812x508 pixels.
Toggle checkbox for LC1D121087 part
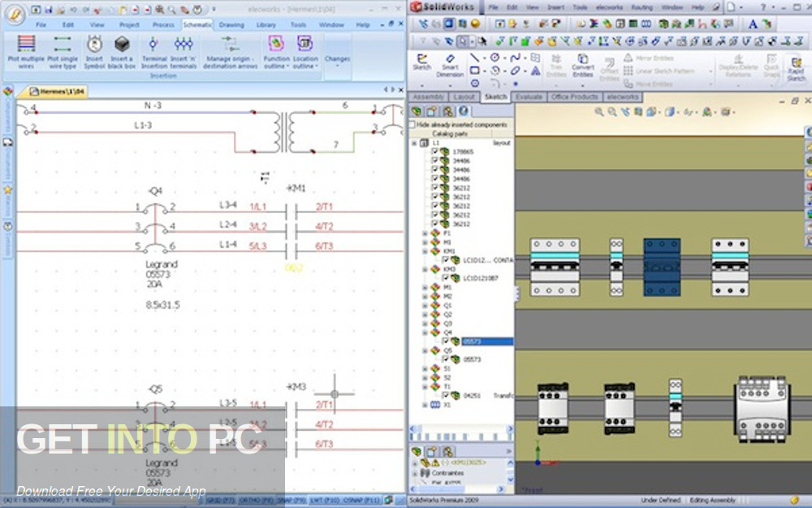click(x=445, y=278)
